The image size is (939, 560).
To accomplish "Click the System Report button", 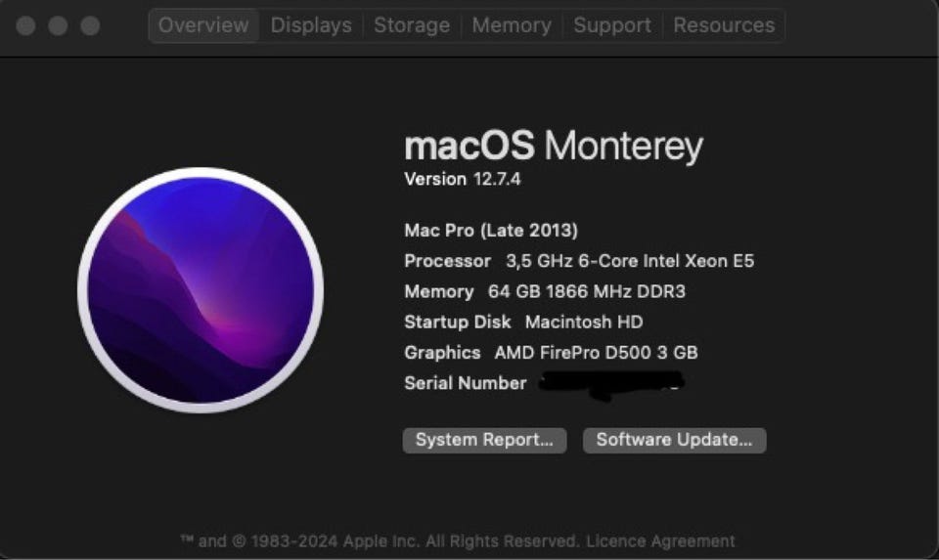I will pos(484,440).
